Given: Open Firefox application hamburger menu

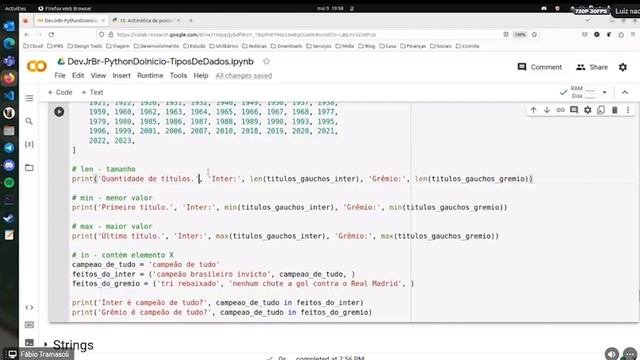Looking at the screenshot, I should coord(633,35).
